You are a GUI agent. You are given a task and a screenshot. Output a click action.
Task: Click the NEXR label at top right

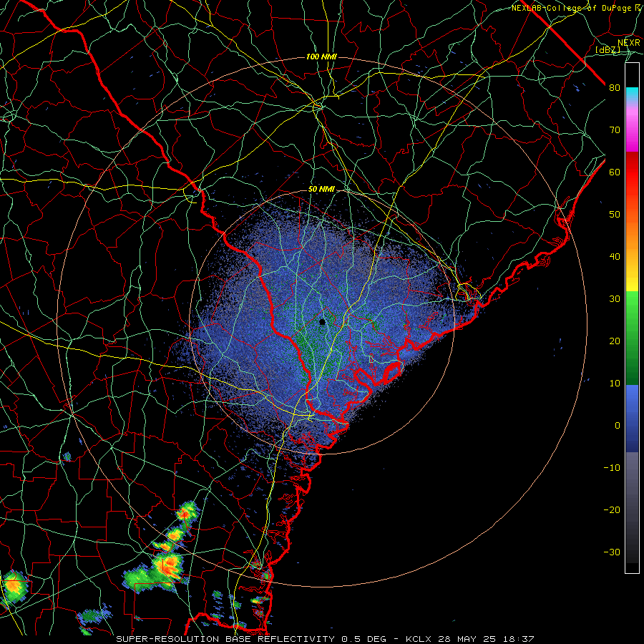tap(629, 43)
